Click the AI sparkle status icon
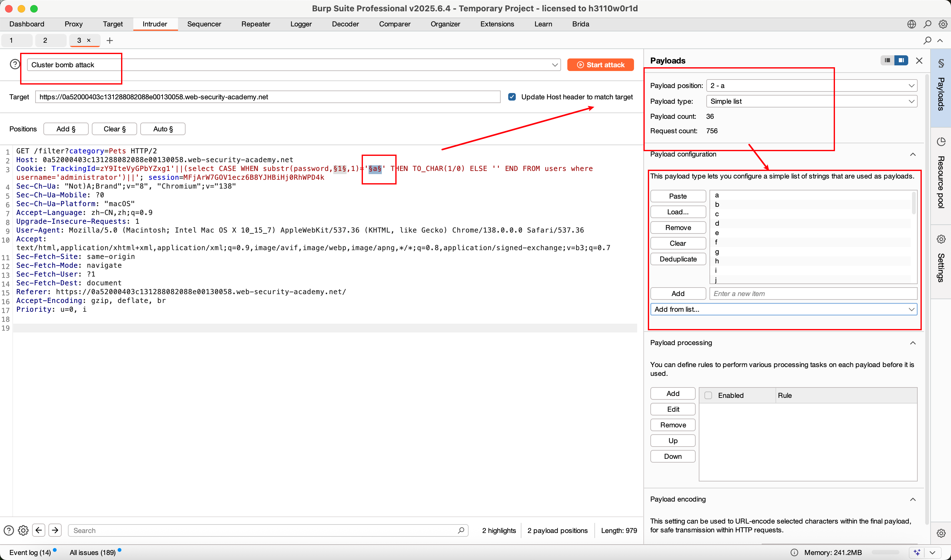Screen dimensions: 951x560 tap(917, 552)
